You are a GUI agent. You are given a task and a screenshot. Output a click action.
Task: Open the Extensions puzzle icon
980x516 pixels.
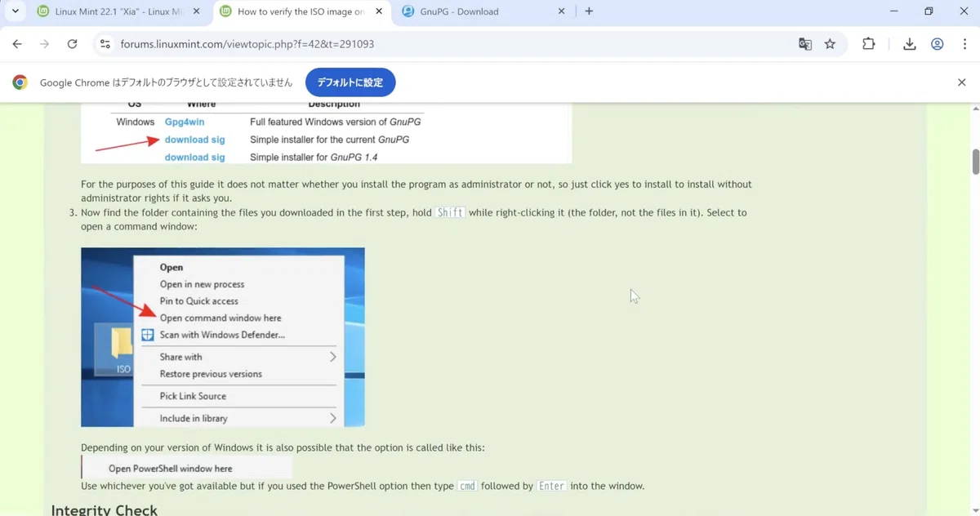tap(868, 44)
